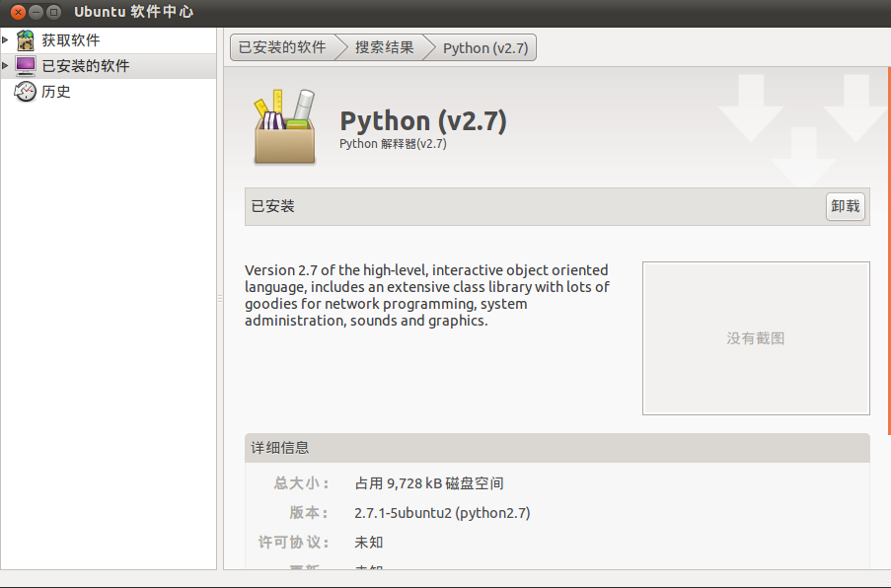Click the History clock icon
891x588 pixels.
point(25,92)
